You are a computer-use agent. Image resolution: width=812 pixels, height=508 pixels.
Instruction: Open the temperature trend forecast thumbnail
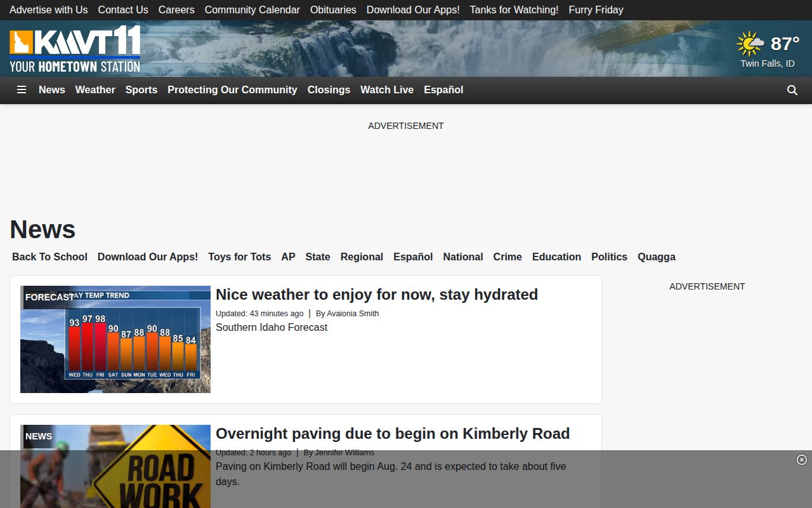(x=115, y=339)
